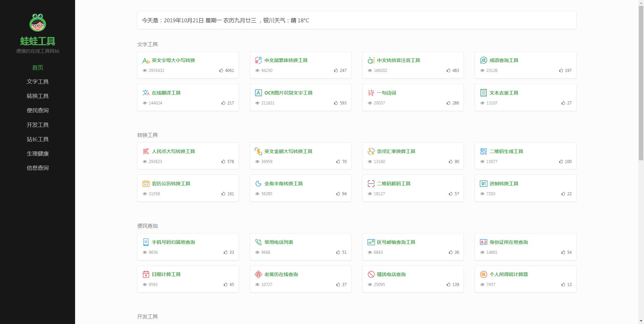Open the 中文简繁体转换工具 link
The width and height of the screenshot is (644, 324).
point(286,60)
